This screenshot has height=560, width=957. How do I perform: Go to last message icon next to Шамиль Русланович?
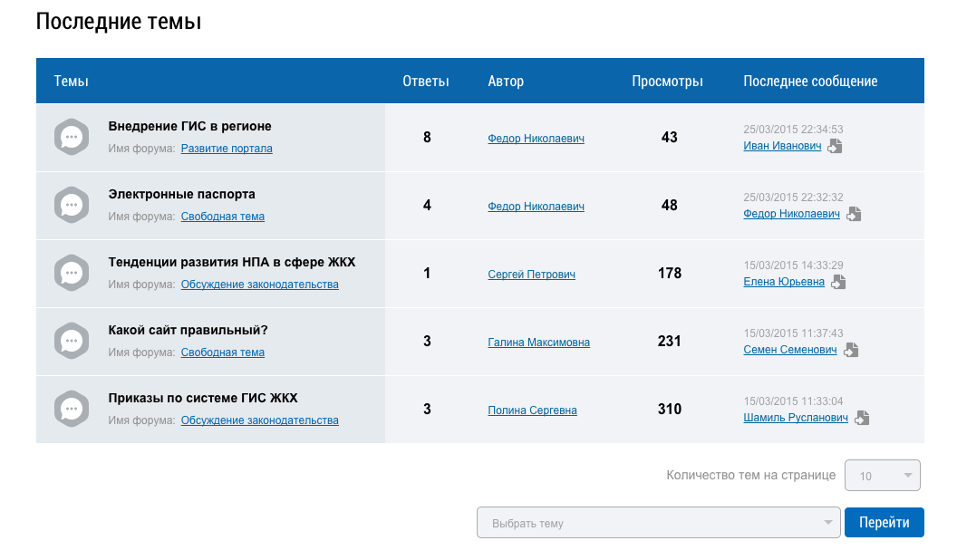(x=862, y=418)
